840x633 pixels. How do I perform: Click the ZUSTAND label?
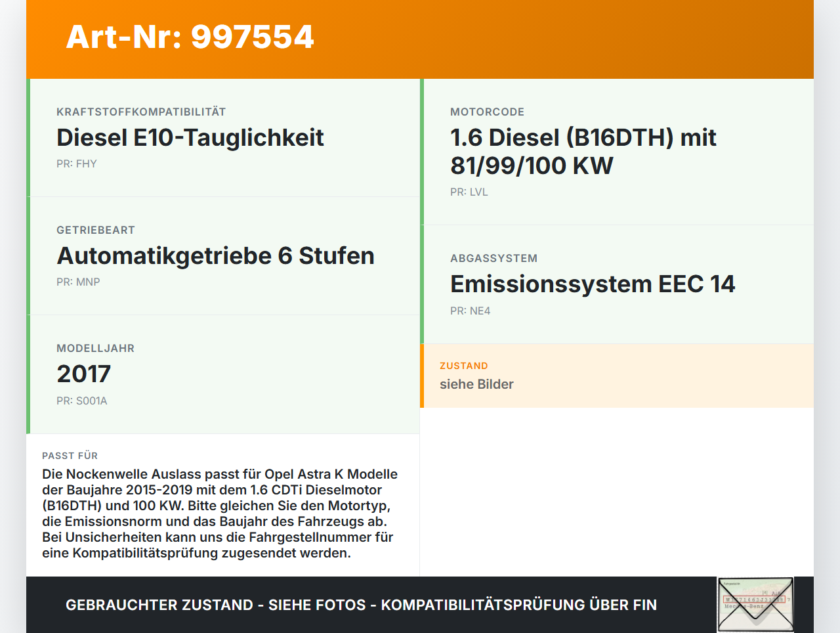[464, 366]
